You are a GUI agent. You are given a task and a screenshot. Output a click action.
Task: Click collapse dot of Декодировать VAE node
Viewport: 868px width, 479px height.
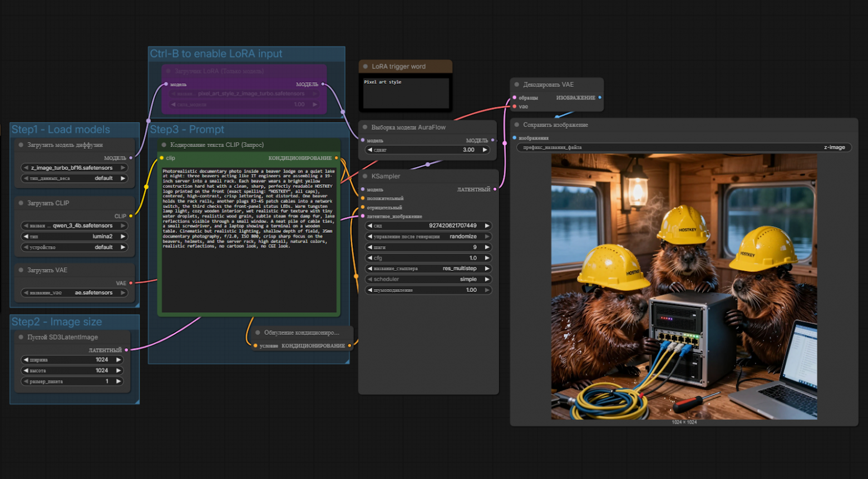point(516,85)
